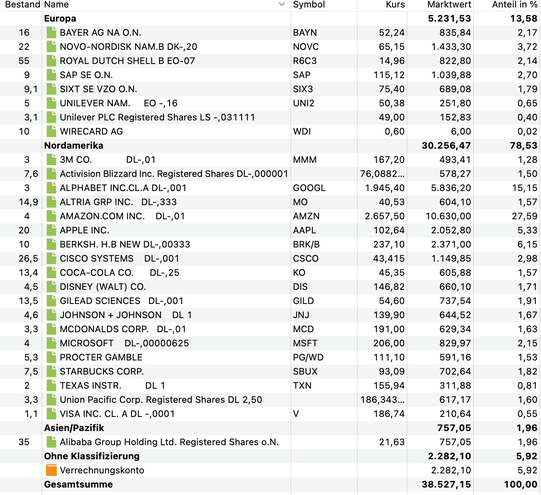The height and width of the screenshot is (495, 541).
Task: Click the Name column header label
Action: tap(57, 4)
